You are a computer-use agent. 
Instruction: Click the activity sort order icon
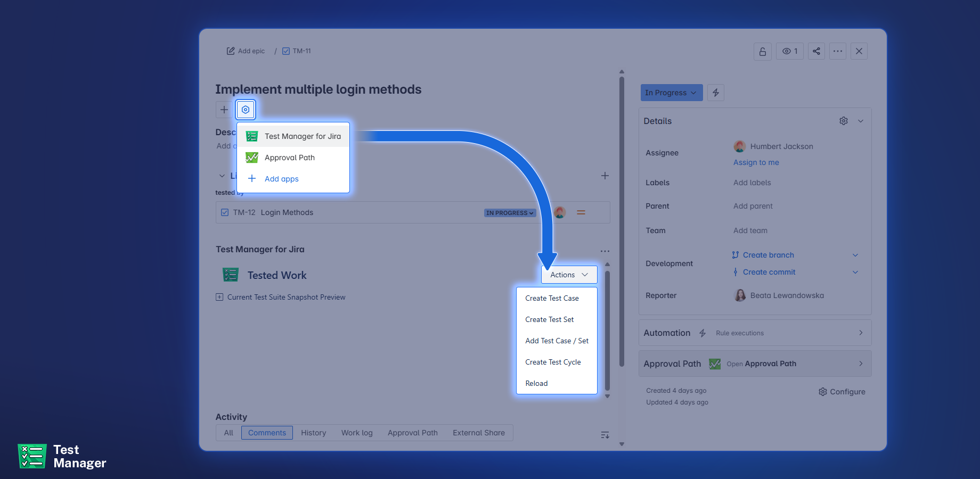point(605,435)
